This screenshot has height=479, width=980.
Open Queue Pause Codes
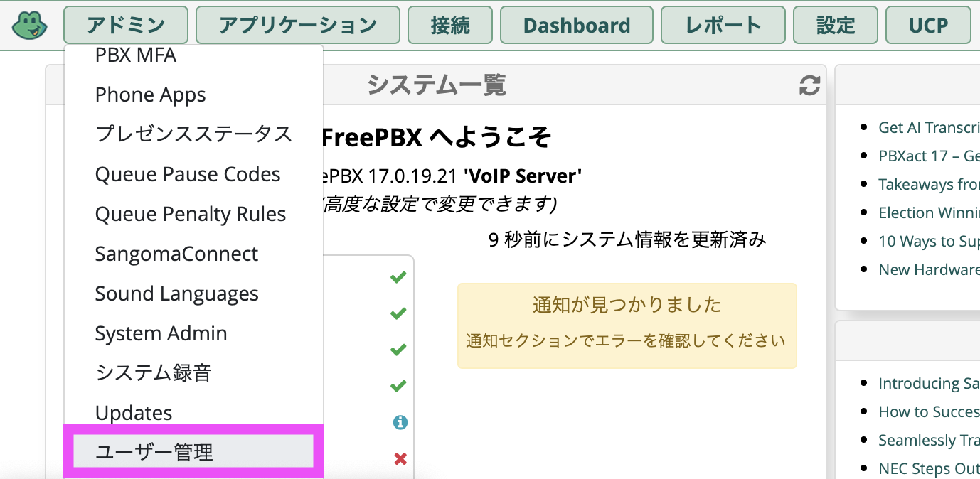[x=193, y=174]
